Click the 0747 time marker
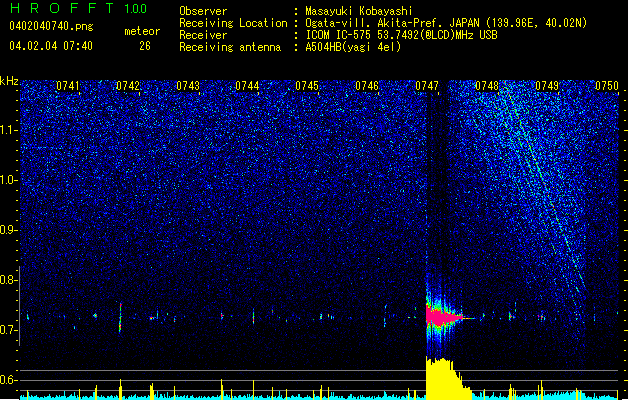 [427, 86]
